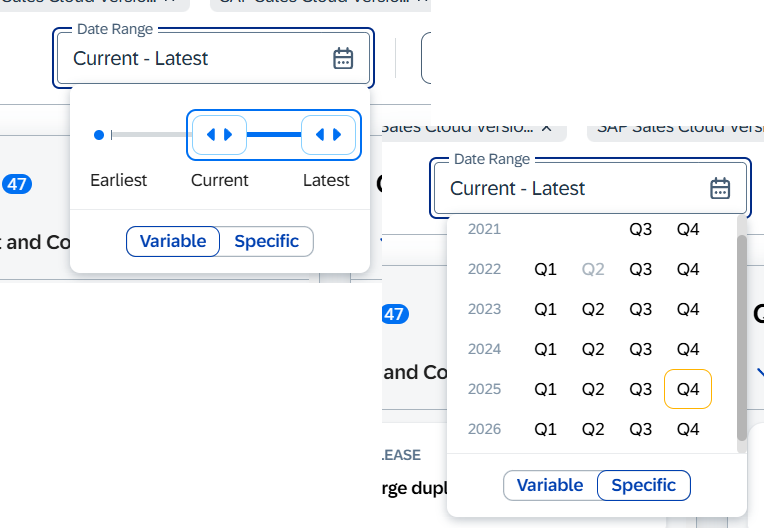Click the Latest slider handle arrows
The height and width of the screenshot is (528, 764).
329,135
